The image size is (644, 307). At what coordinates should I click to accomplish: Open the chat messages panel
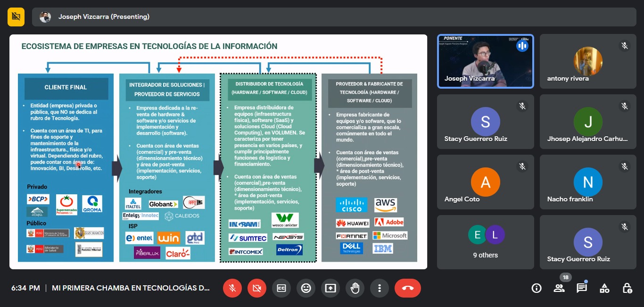[582, 288]
